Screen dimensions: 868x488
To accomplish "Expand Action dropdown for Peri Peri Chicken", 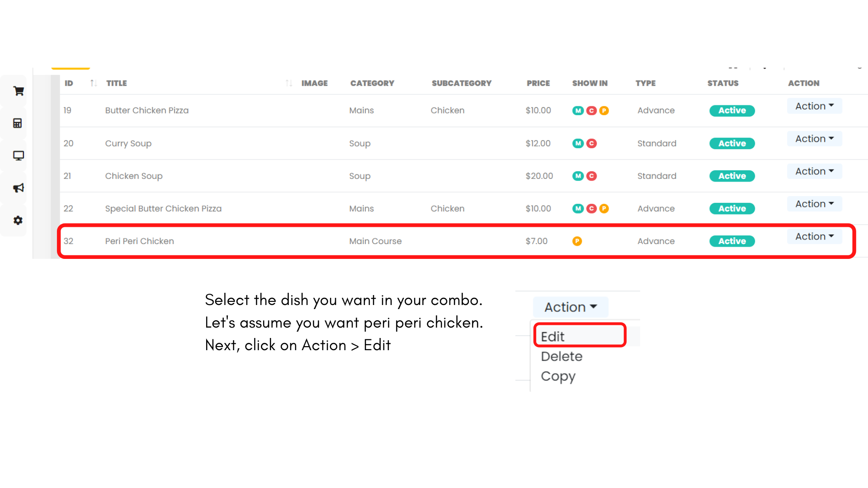I will [x=814, y=236].
